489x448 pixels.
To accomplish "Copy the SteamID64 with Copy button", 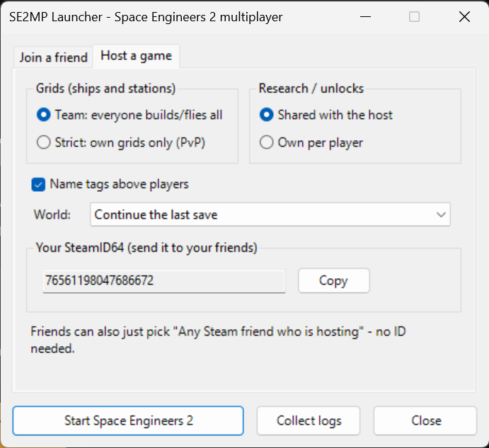I will click(334, 281).
